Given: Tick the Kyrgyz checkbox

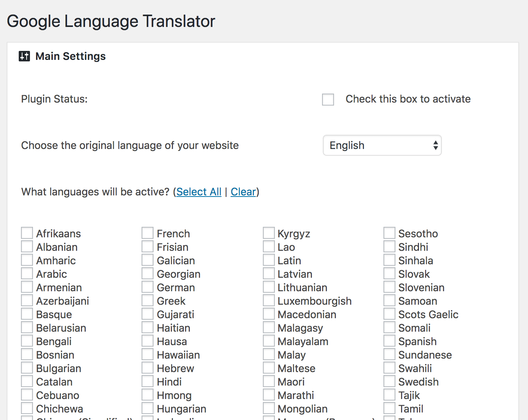Looking at the screenshot, I should (269, 233).
